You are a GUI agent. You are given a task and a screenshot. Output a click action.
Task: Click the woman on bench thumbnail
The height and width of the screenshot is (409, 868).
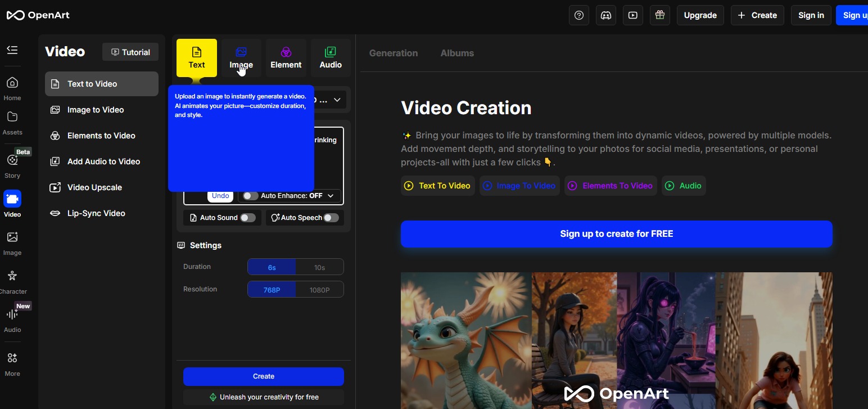tap(574, 341)
